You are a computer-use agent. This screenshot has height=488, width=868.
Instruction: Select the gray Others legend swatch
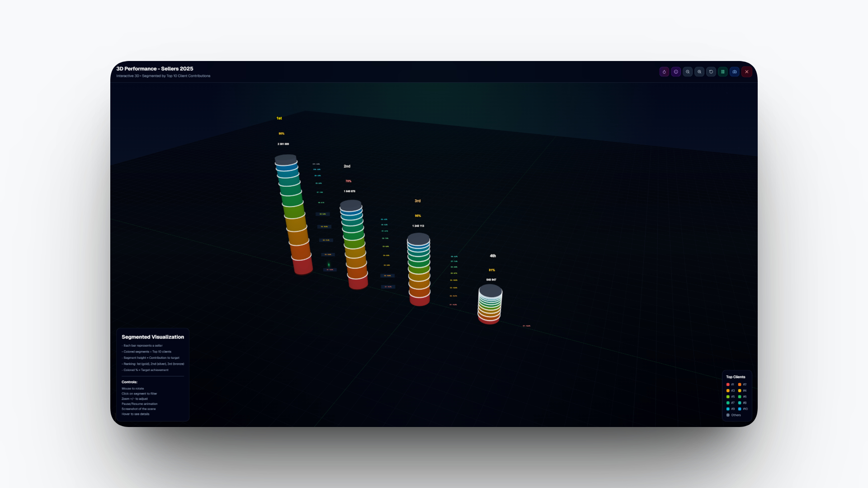728,415
